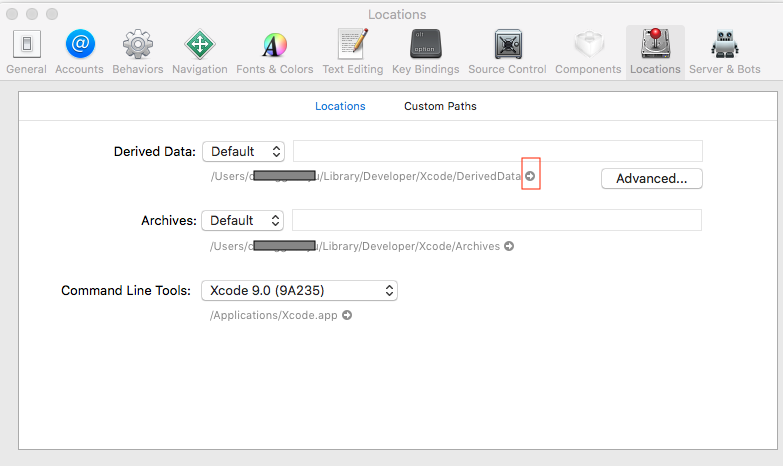This screenshot has width=783, height=466.
Task: Open Fonts & Colors preferences
Action: click(275, 52)
